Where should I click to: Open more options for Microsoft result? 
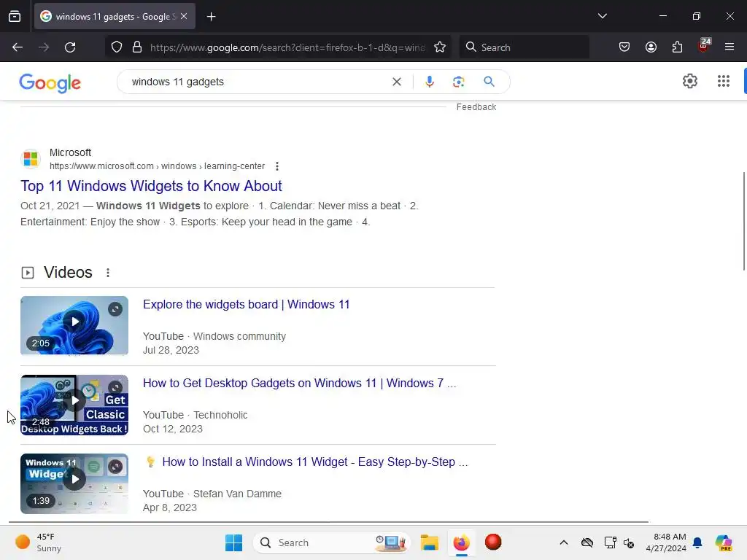(x=276, y=166)
